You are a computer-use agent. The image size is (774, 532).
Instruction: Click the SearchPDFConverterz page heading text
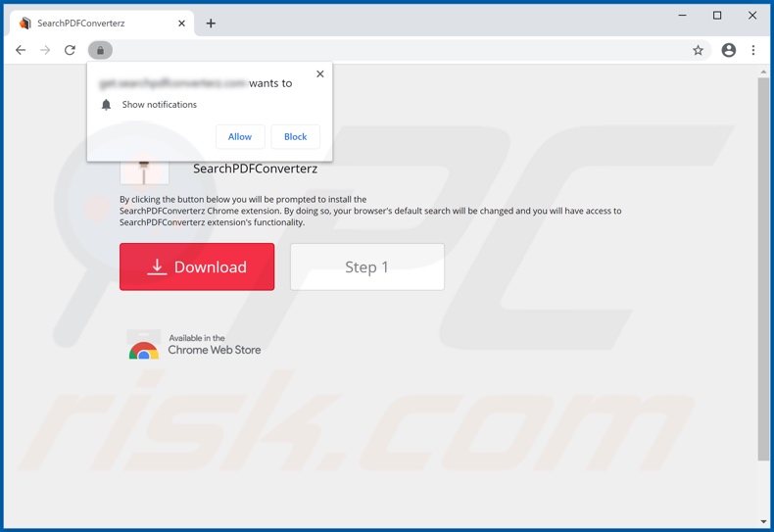click(x=255, y=169)
